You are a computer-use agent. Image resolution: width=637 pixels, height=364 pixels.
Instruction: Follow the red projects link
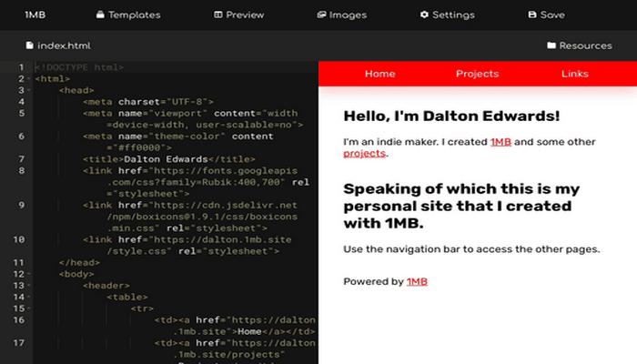(x=364, y=154)
